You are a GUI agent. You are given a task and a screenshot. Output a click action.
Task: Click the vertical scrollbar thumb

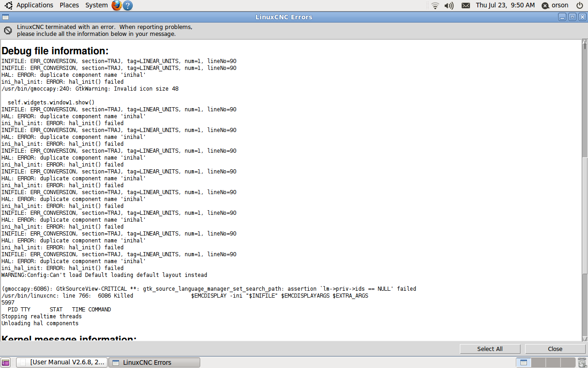(x=585, y=216)
